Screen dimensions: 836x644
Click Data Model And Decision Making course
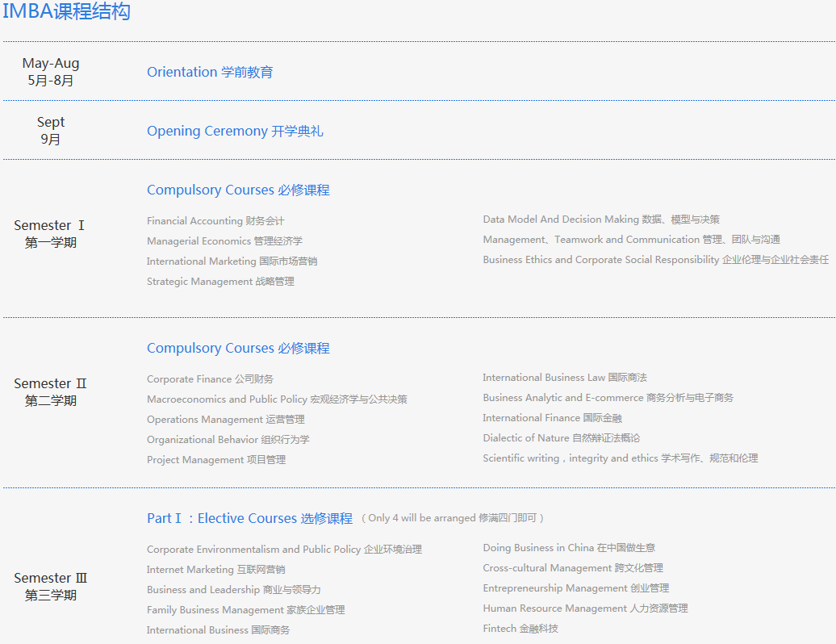coord(599,219)
